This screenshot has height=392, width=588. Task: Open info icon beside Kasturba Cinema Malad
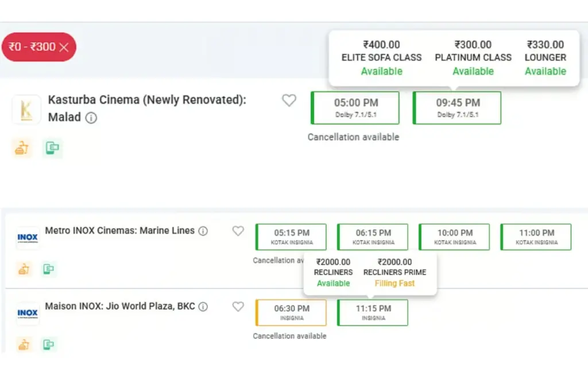point(91,118)
